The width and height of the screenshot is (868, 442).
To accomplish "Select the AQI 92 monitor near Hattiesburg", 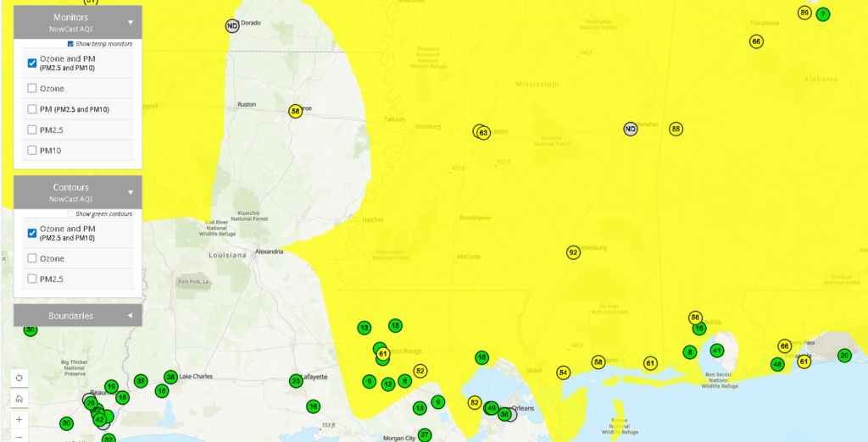I will [574, 252].
